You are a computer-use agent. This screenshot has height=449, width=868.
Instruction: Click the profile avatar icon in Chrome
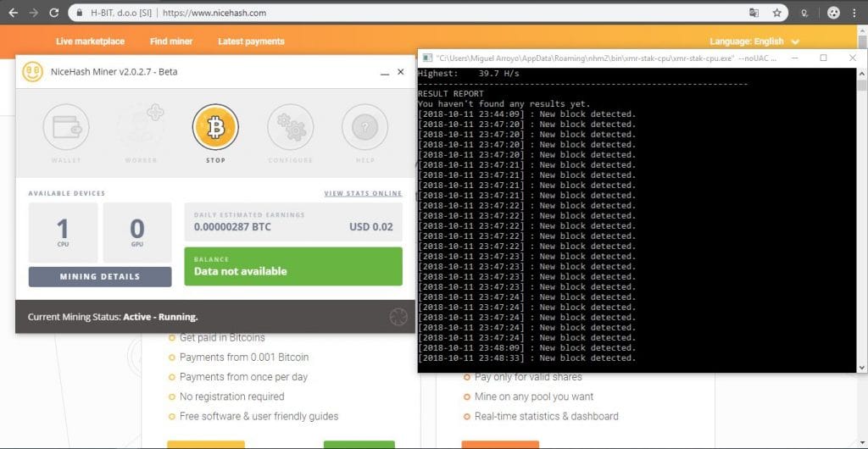click(x=834, y=13)
